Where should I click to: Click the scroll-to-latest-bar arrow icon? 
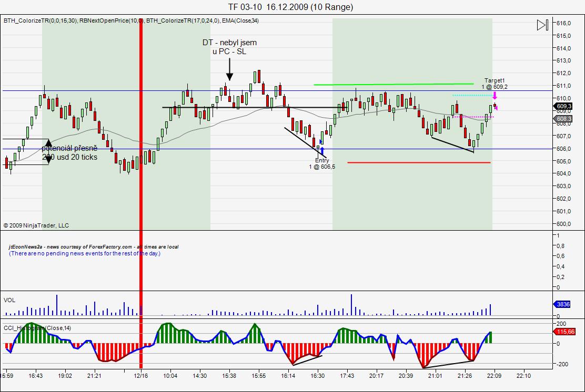[x=542, y=25]
